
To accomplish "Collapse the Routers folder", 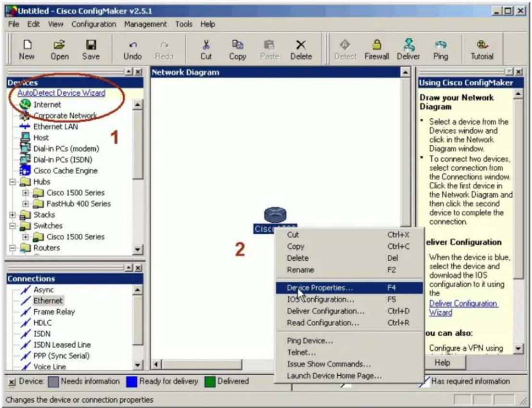I will click(13, 248).
